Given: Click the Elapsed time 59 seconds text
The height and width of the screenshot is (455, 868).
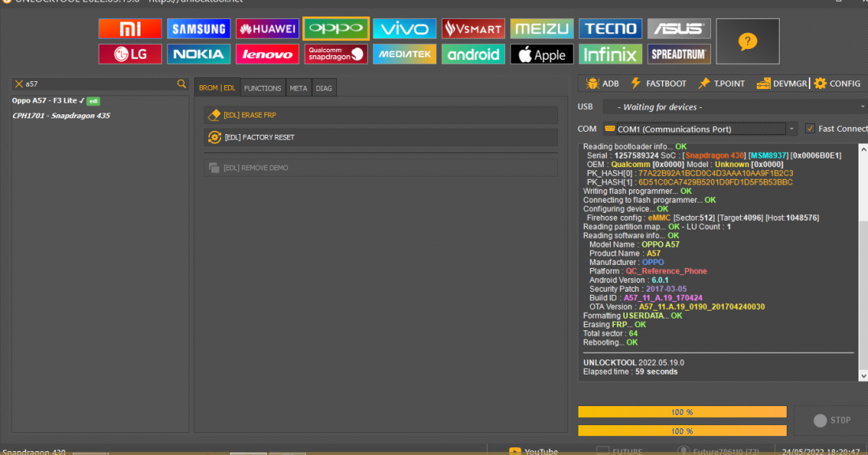Looking at the screenshot, I should click(x=630, y=371).
